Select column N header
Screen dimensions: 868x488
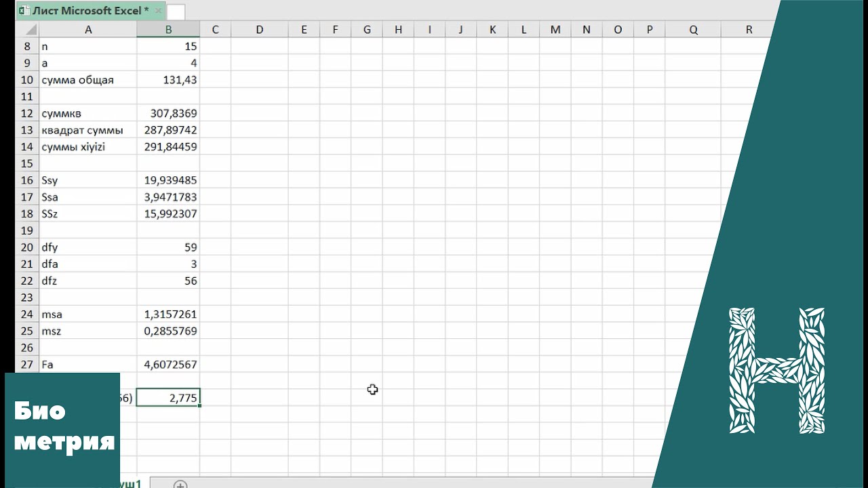[587, 30]
